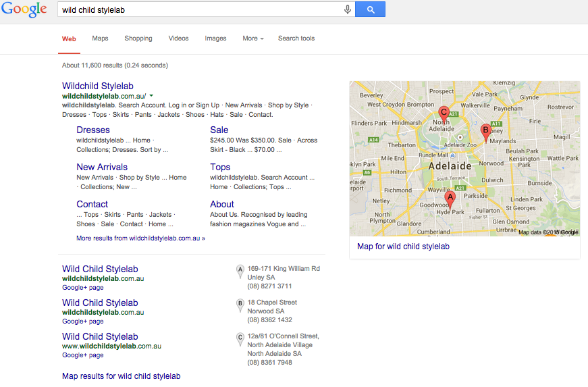Click phone number (08) 8271 3711

click(269, 286)
